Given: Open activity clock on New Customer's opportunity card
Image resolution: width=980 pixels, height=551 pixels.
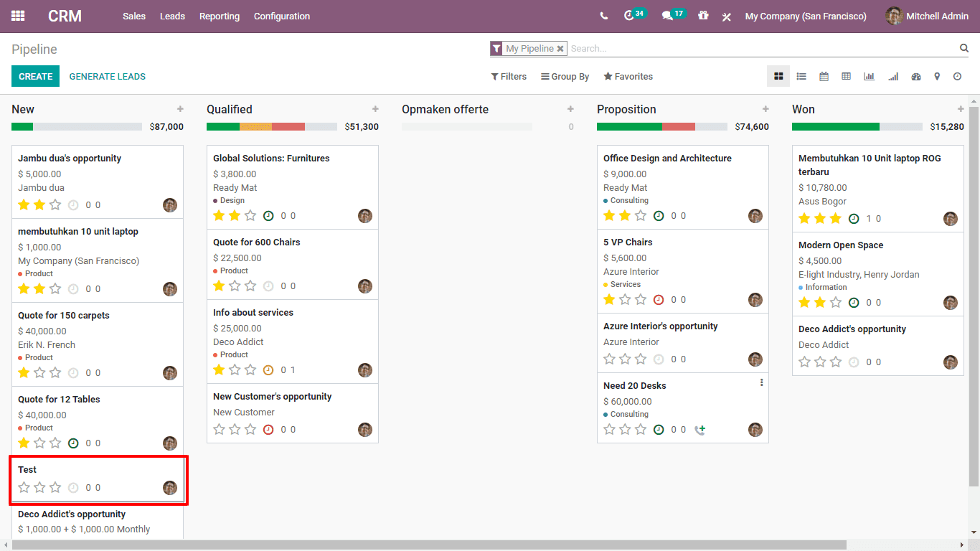Looking at the screenshot, I should coord(268,430).
